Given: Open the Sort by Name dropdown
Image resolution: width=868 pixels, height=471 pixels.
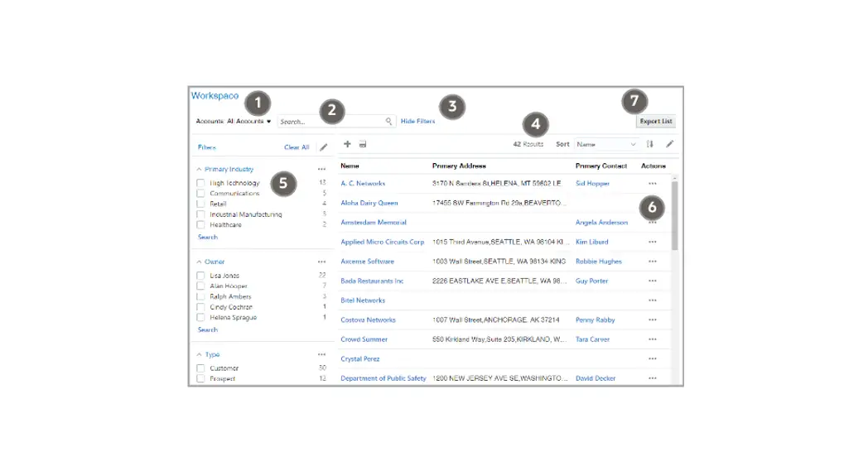Looking at the screenshot, I should point(606,145).
